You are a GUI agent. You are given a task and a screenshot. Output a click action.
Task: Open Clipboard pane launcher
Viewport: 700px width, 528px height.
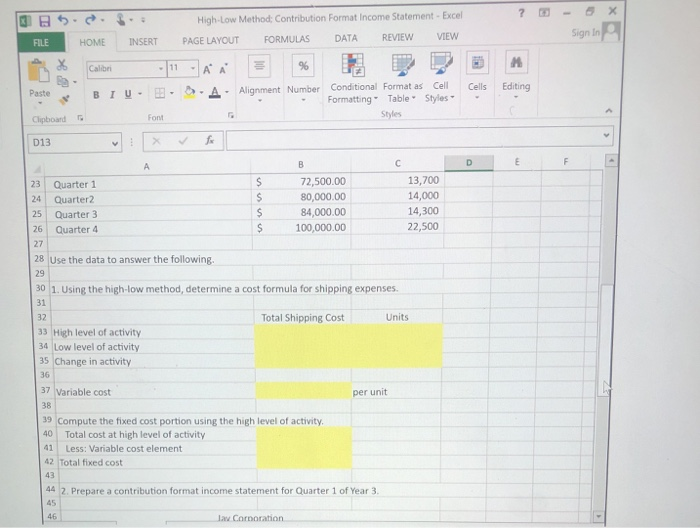pyautogui.click(x=80, y=118)
